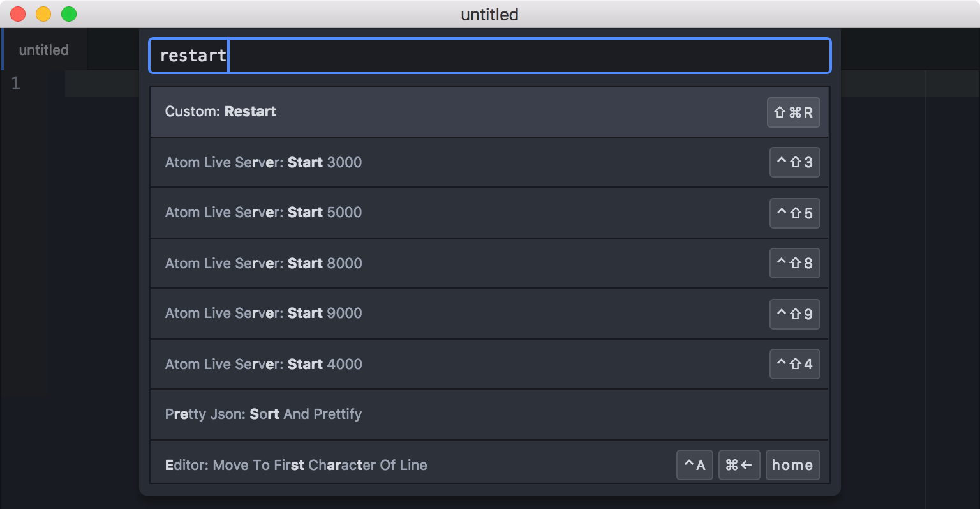
Task: Click the Ctrl-Shift-3 shortcut badge
Action: tap(794, 162)
